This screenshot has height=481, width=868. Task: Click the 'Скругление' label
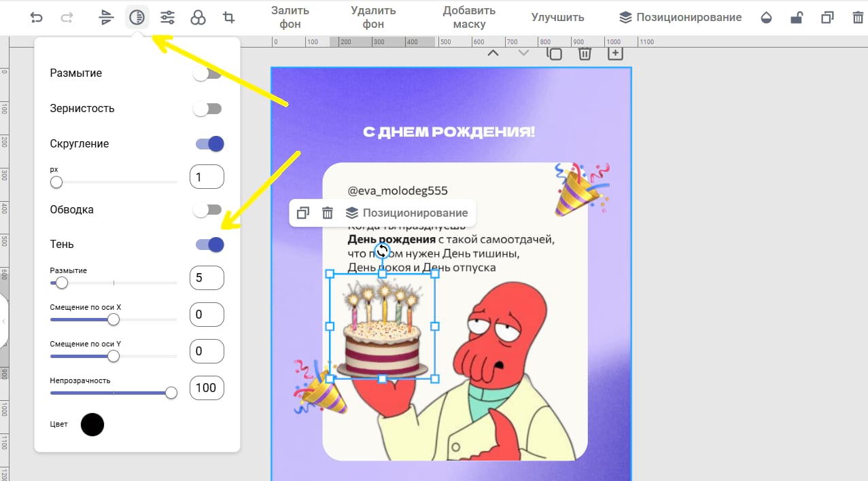(x=80, y=144)
